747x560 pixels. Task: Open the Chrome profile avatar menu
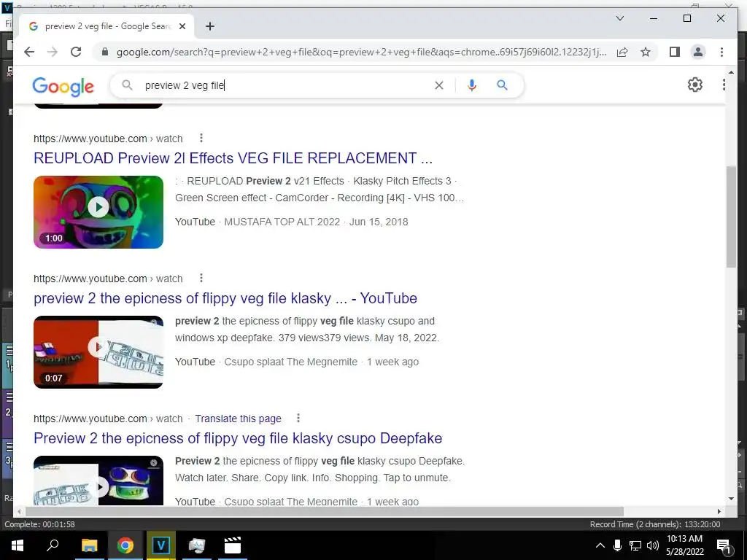coord(698,52)
